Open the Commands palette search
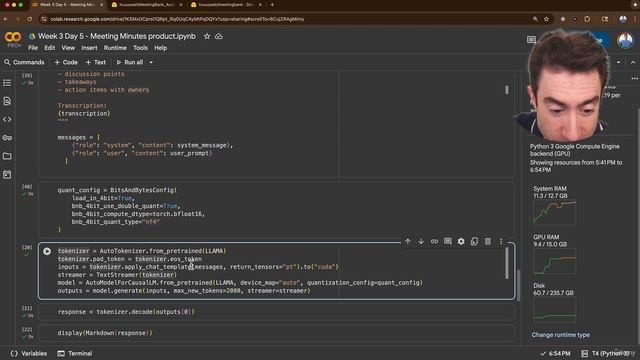Viewport: 640px width, 360px height. [x=24, y=62]
